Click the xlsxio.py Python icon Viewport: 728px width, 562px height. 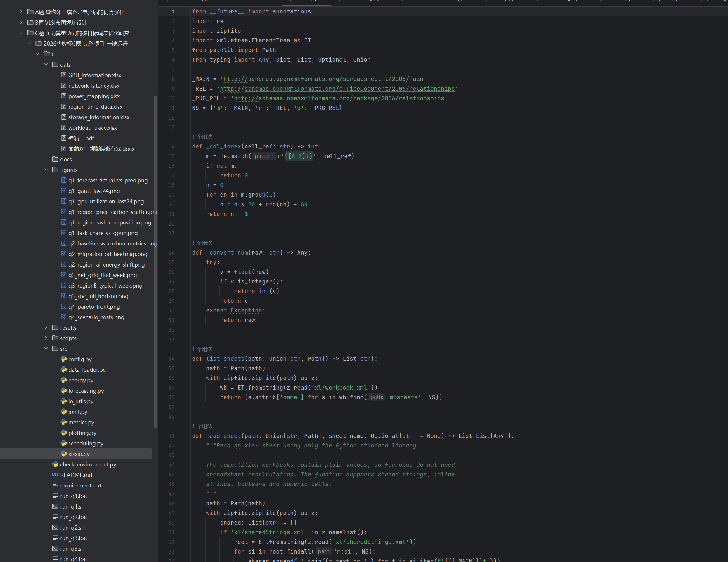pos(64,454)
